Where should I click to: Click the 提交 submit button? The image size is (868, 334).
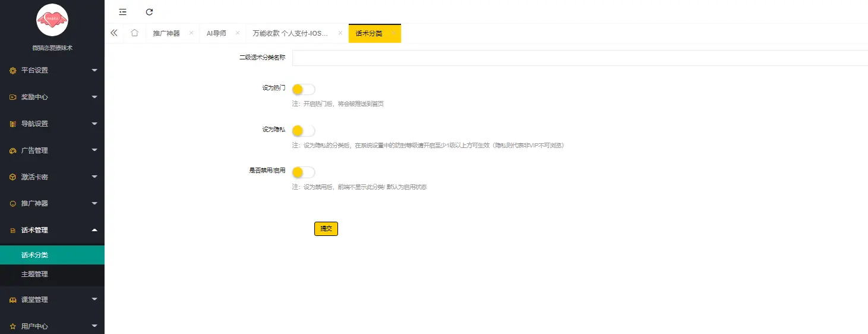pos(326,229)
